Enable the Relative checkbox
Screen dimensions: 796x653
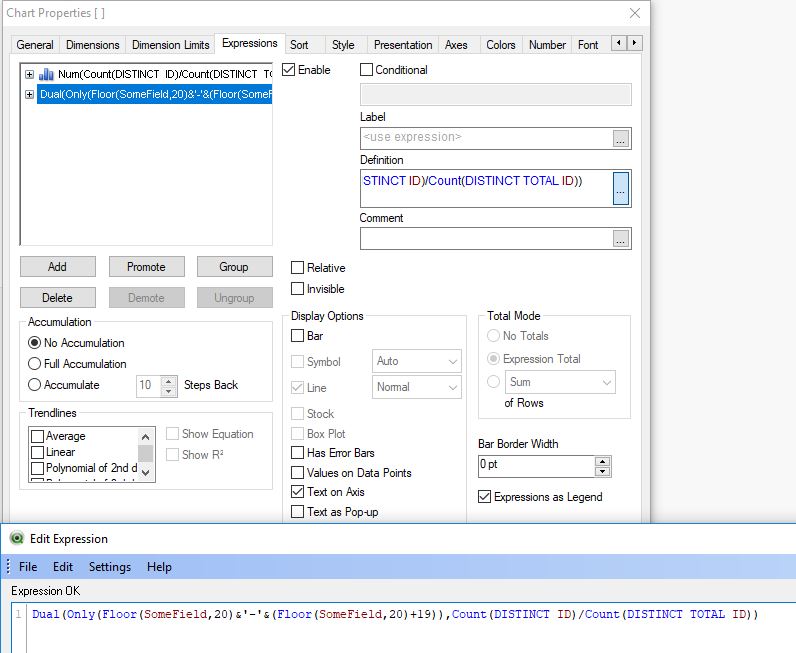tap(298, 268)
